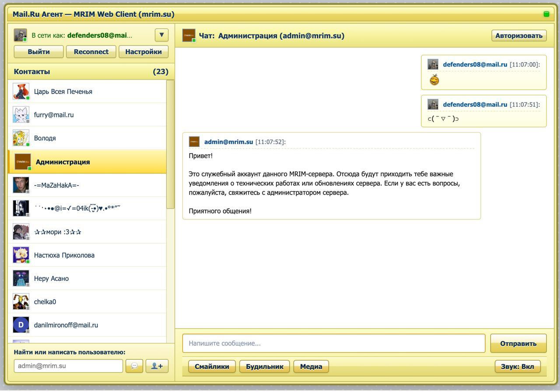Image resolution: width=560 pixels, height=392 pixels.
Task: Click the Будильник buzz button
Action: pyautogui.click(x=265, y=367)
